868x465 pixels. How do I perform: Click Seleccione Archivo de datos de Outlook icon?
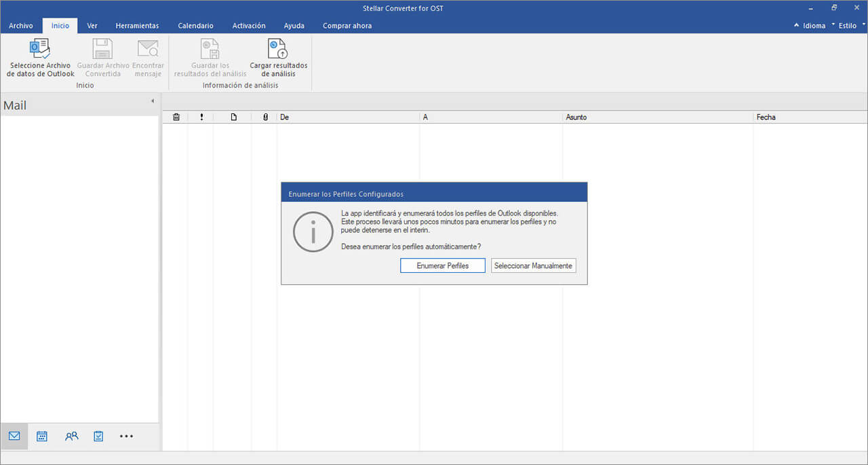click(x=40, y=50)
